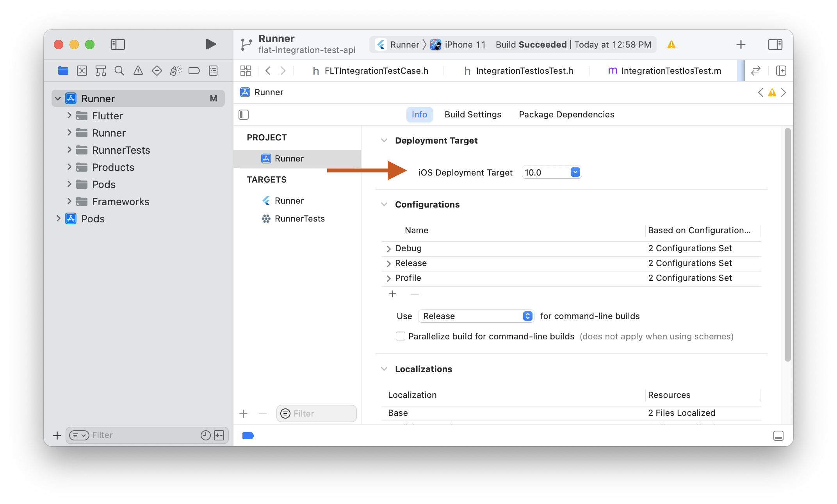Collapse the Deployment Target section
Viewport: 837px width, 504px height.
[384, 140]
